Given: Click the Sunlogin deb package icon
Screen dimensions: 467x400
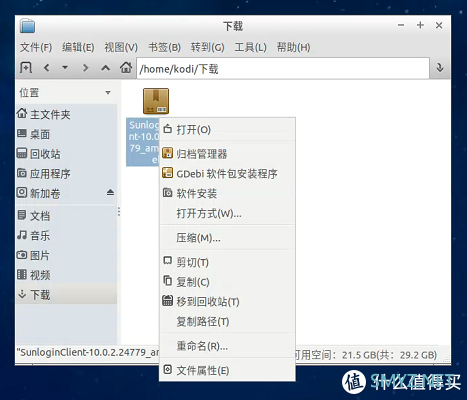Looking at the screenshot, I should pos(156,101).
